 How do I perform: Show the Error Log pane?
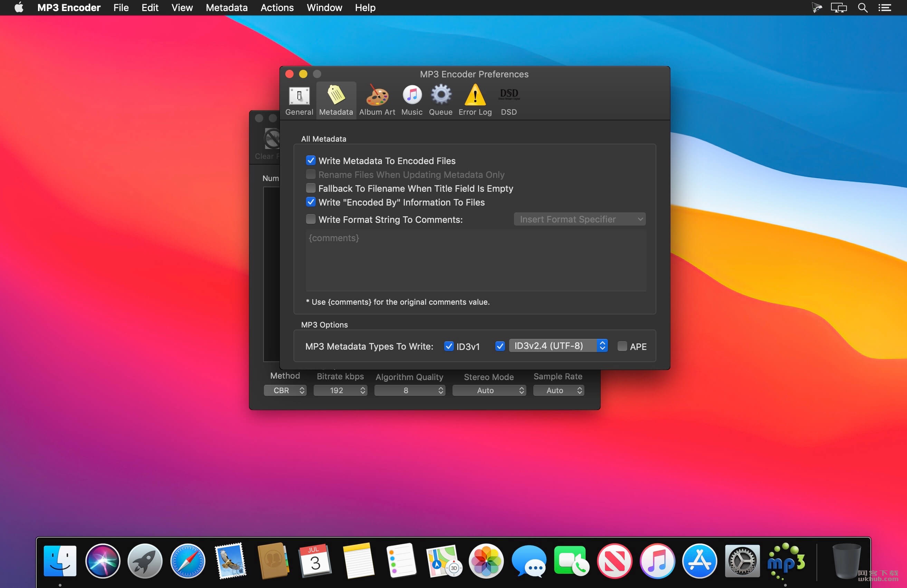point(475,100)
